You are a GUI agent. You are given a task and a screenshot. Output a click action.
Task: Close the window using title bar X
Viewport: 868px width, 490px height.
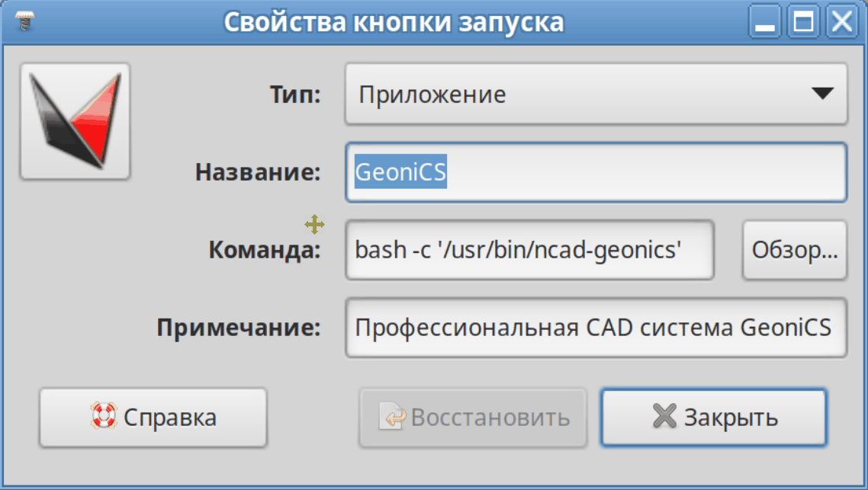pos(841,21)
